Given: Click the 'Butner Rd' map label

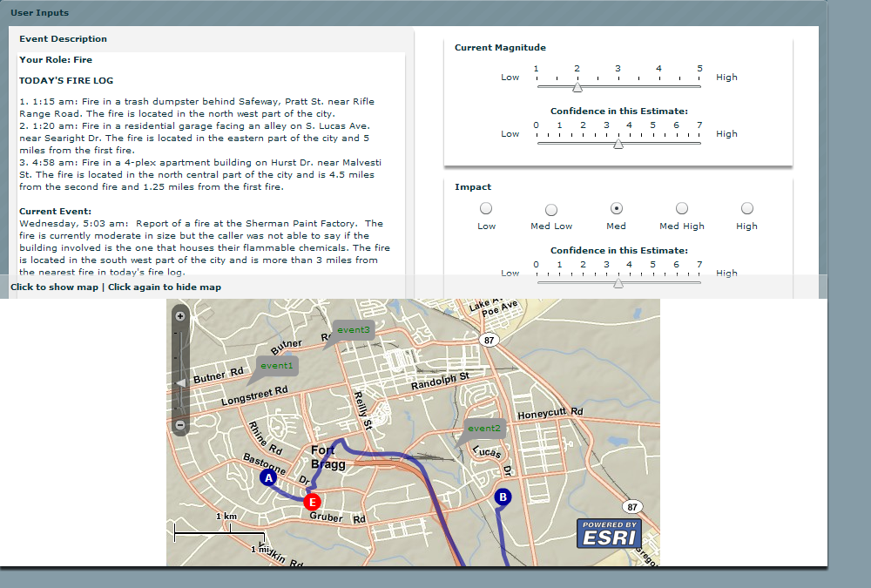Looking at the screenshot, I should tap(219, 375).
